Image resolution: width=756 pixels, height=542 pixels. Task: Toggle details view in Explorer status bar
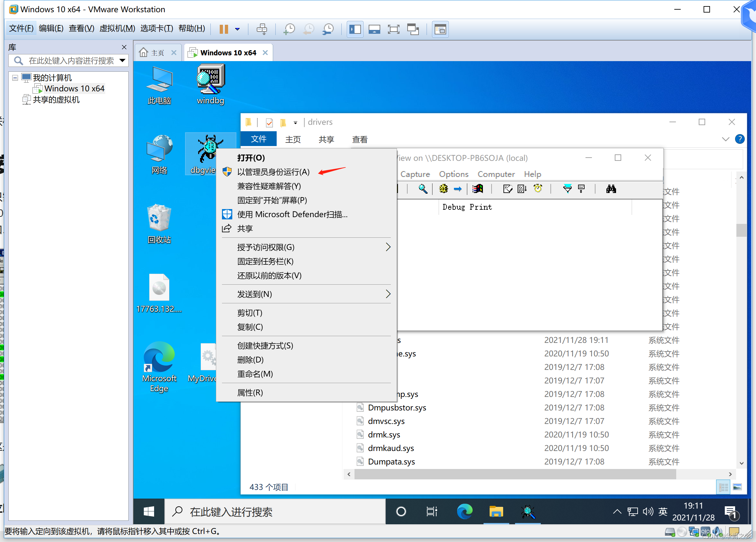(x=723, y=487)
